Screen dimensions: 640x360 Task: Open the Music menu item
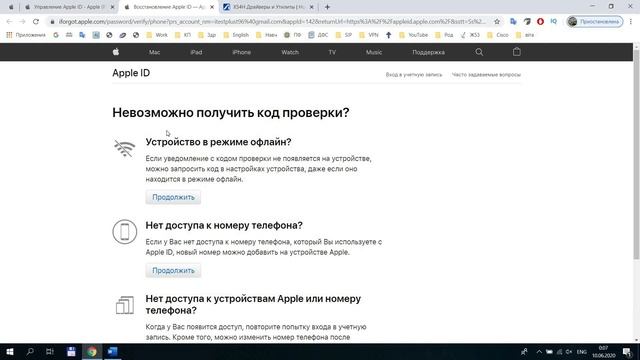tap(374, 52)
